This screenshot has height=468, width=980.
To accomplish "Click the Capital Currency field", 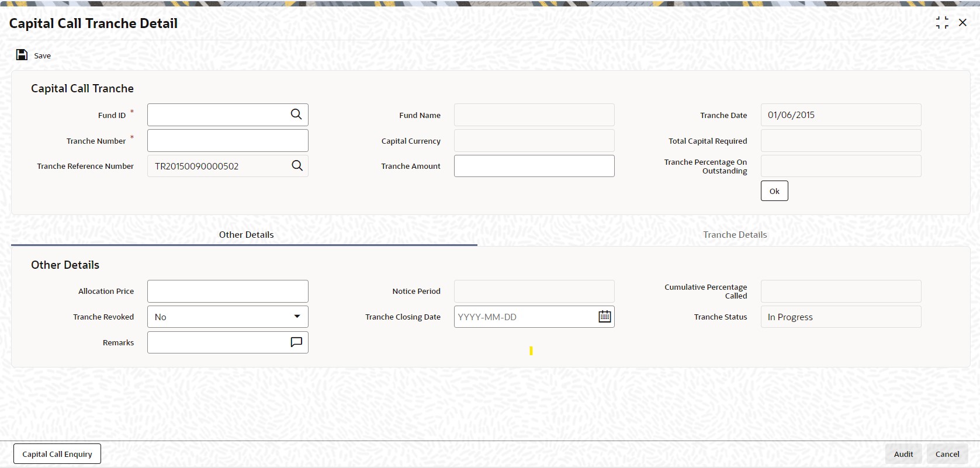I will pos(534,140).
